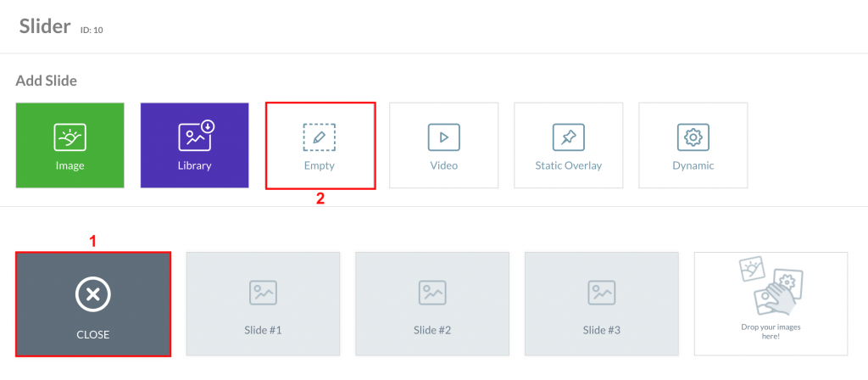Choose the Static Overlay pin icon

(569, 137)
